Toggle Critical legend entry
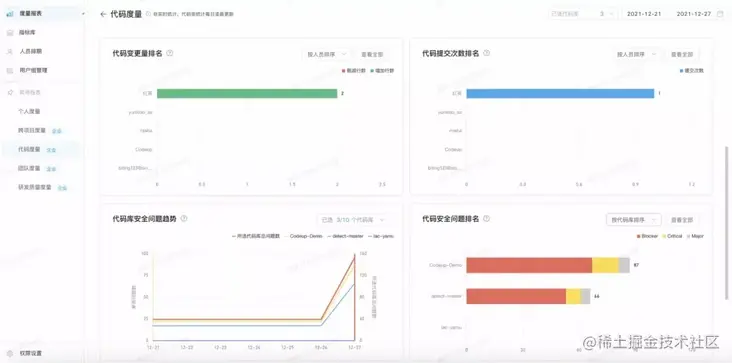The image size is (732, 363). pos(672,237)
